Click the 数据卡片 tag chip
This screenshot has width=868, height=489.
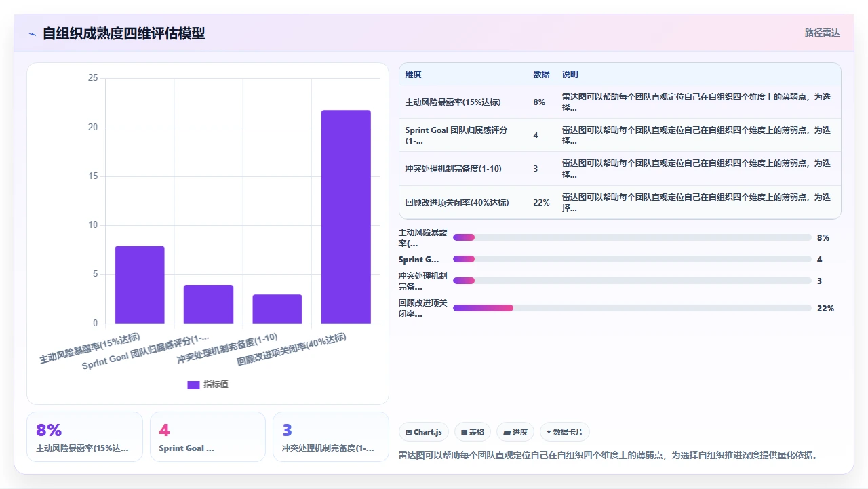tap(565, 432)
